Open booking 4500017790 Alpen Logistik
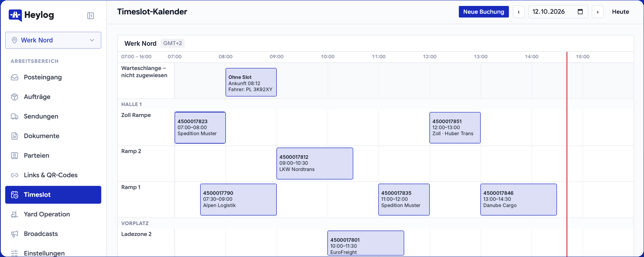Screen dimensions: 644x257 tap(238, 199)
